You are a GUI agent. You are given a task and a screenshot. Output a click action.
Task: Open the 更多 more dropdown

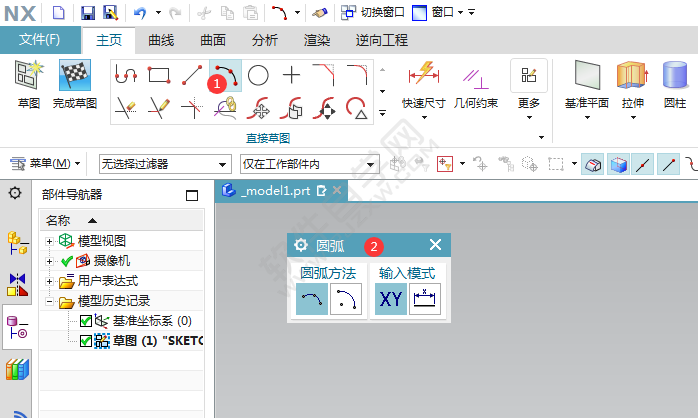pyautogui.click(x=529, y=118)
